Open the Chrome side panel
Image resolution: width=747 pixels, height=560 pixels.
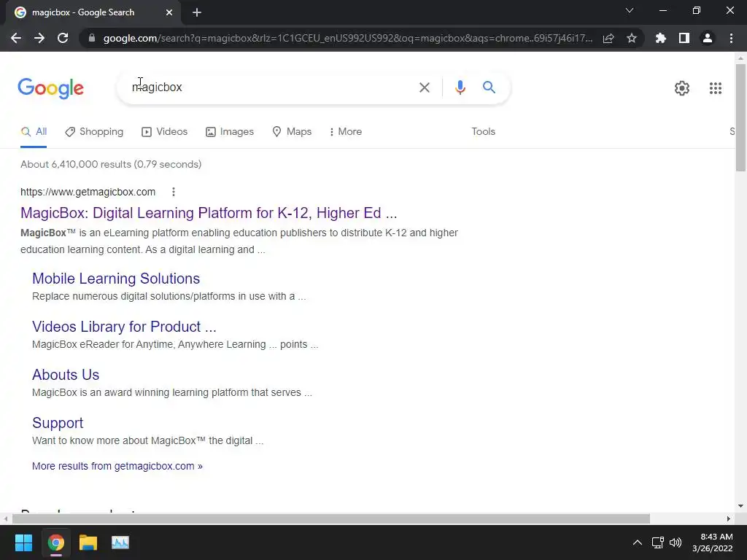coord(684,38)
